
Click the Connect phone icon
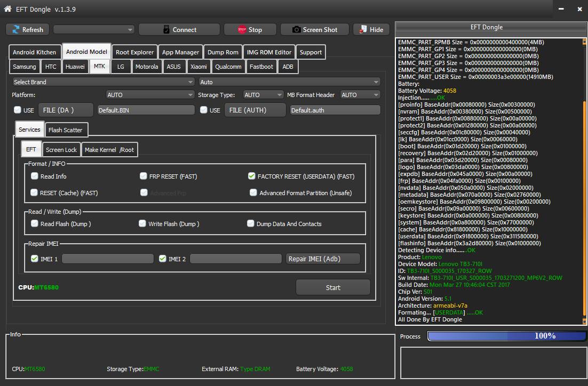coord(166,30)
